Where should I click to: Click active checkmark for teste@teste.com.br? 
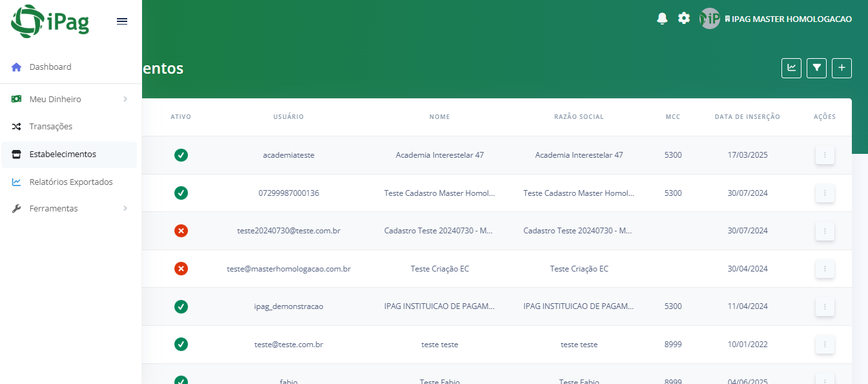(x=181, y=344)
